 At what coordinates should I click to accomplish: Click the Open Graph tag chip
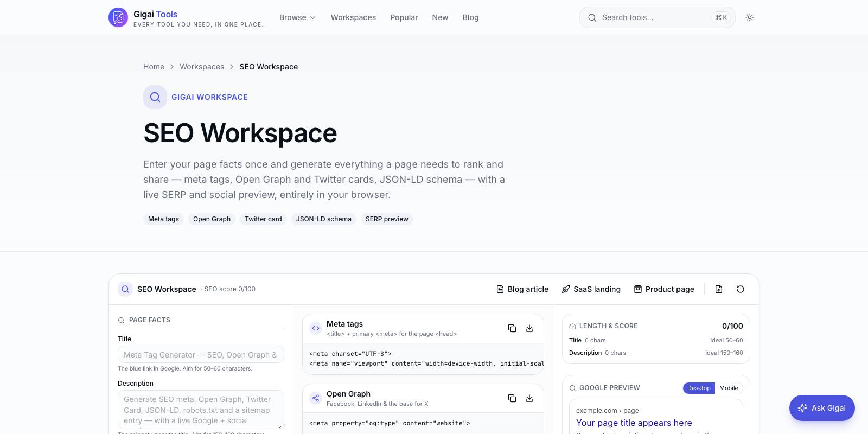pos(212,219)
